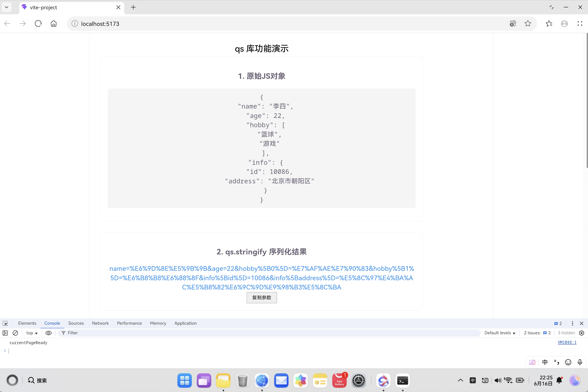Switch to the Elements tab
This screenshot has height=392, width=588.
click(27, 323)
